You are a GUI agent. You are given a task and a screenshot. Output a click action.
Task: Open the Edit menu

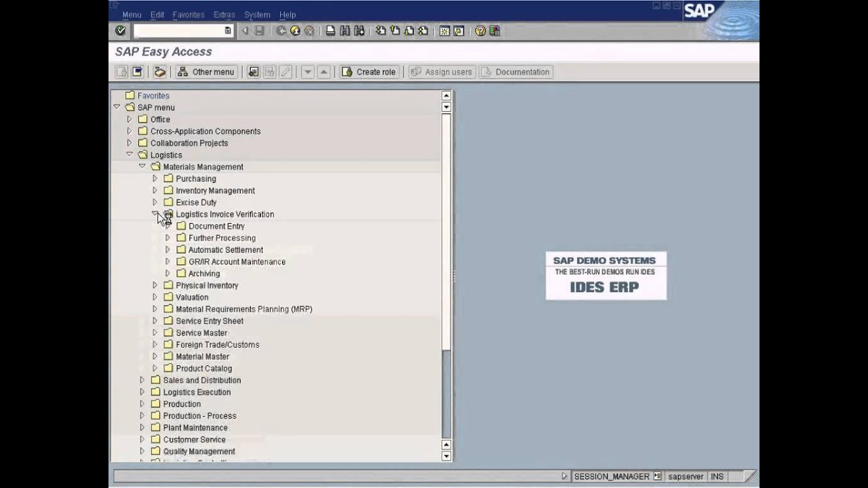pos(157,14)
